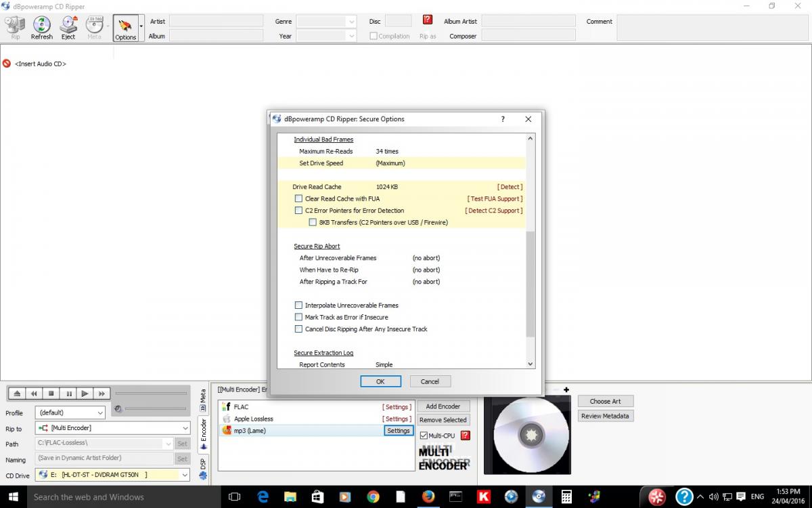This screenshot has width=812, height=508.
Task: Eject the CD using the Eject icon
Action: 68,27
